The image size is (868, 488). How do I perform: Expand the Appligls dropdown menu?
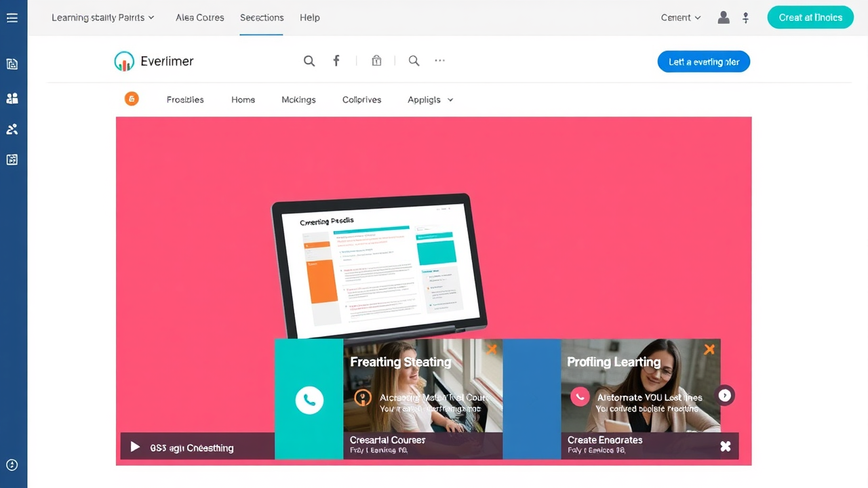[x=431, y=100]
